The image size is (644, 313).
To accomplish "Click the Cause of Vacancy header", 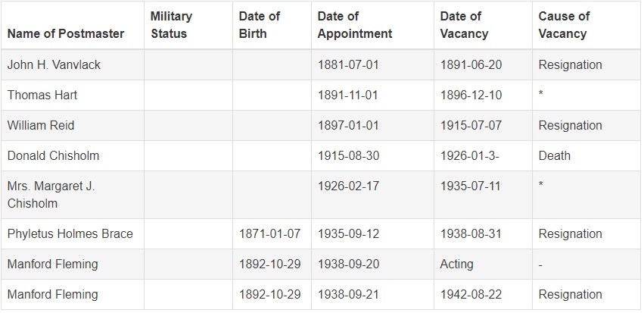I will click(x=564, y=25).
